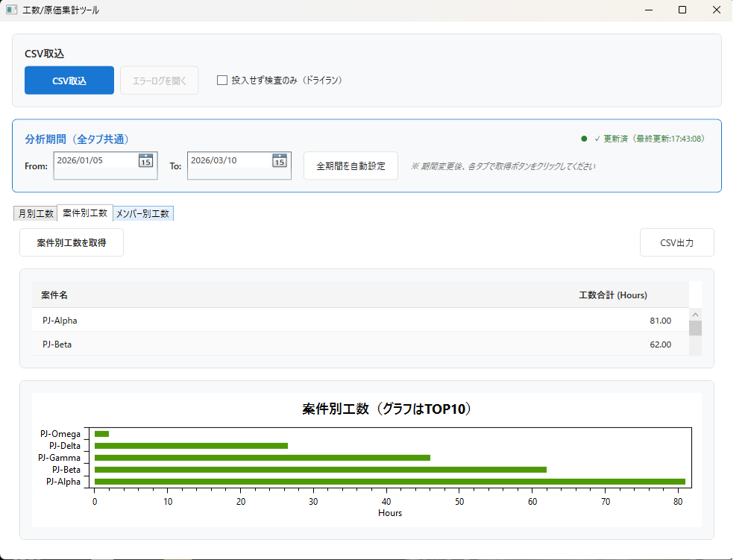
Task: Click the PJ-Gamma bar in chart
Action: coord(263,458)
